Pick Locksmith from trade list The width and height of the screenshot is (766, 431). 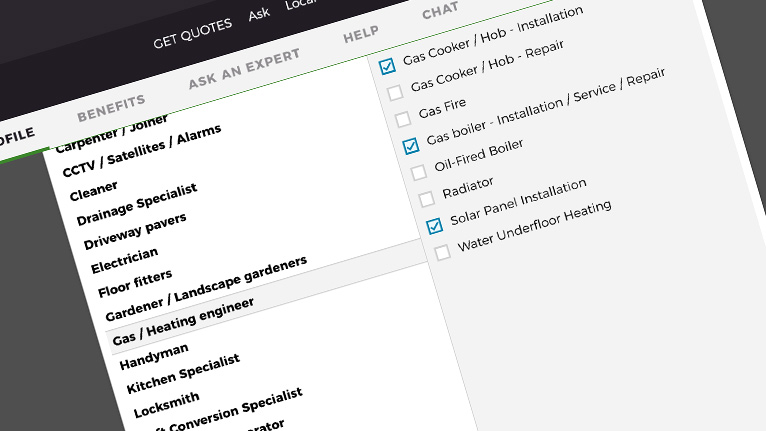(167, 405)
